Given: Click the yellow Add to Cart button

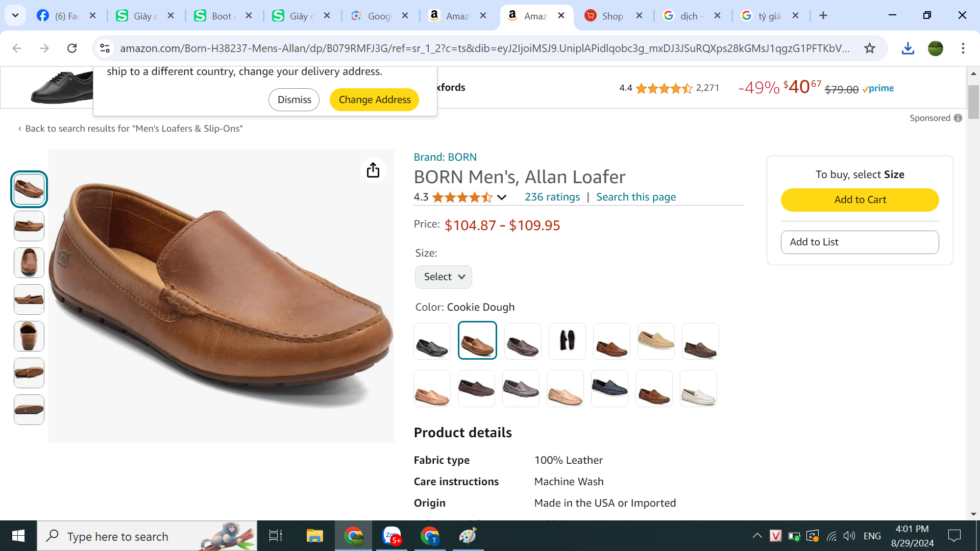Looking at the screenshot, I should click(x=860, y=199).
